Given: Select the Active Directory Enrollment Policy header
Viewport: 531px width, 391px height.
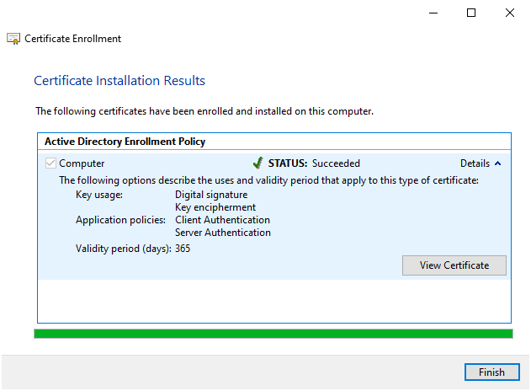Looking at the screenshot, I should (x=125, y=142).
